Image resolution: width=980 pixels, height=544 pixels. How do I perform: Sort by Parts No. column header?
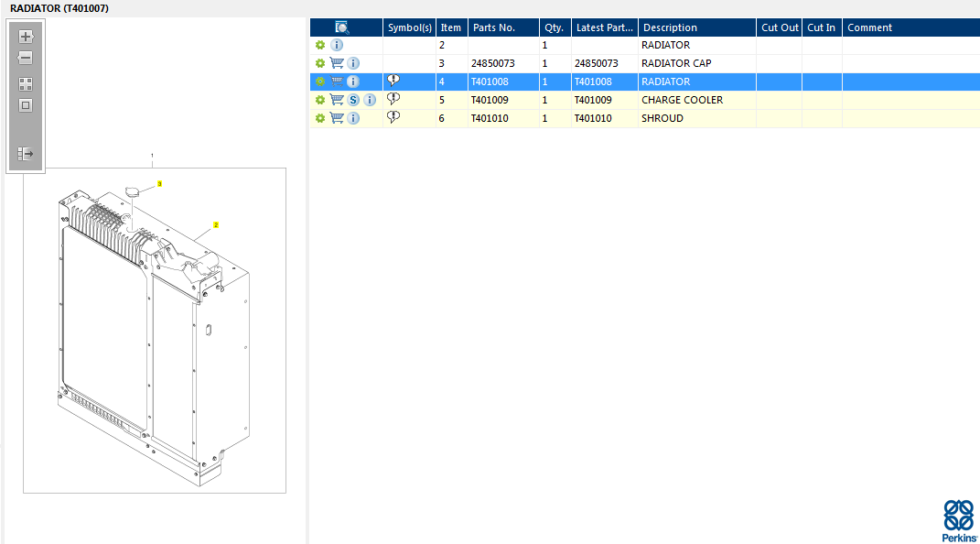click(504, 27)
